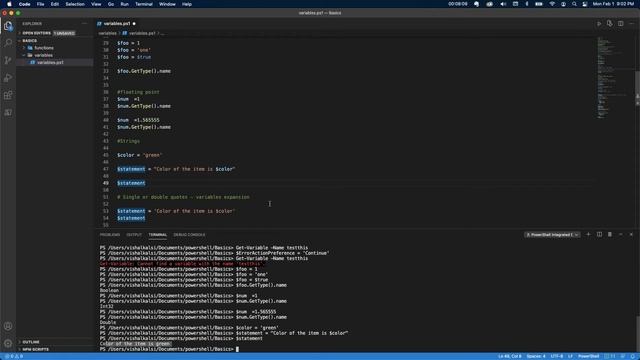Run the script with the editor play icon
This screenshot has height=360, width=640.
[x=599, y=24]
